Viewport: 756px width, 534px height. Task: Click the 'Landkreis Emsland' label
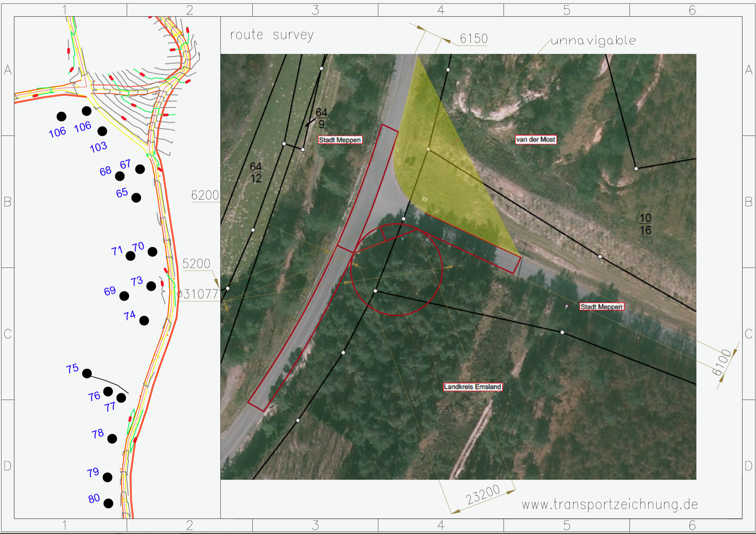[472, 387]
